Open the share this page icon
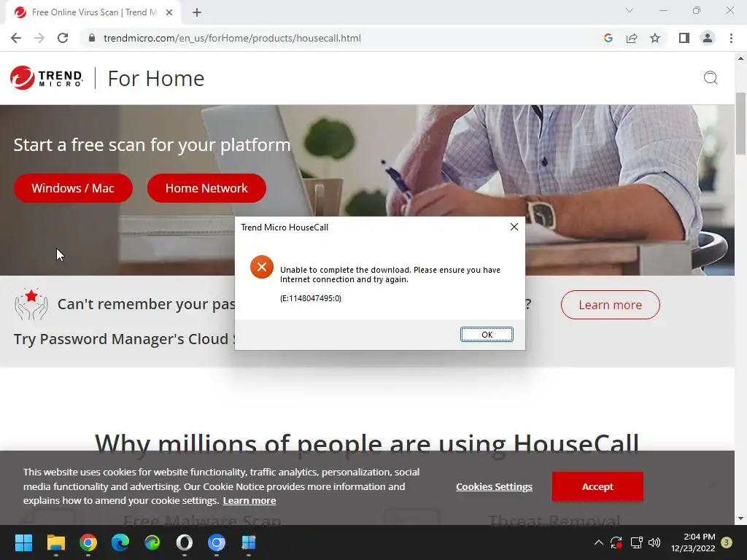 point(632,38)
